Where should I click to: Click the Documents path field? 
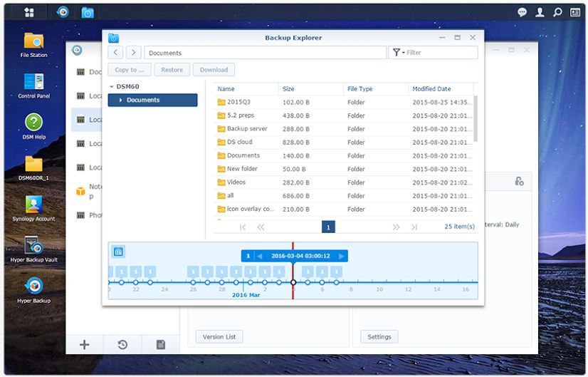coord(265,53)
